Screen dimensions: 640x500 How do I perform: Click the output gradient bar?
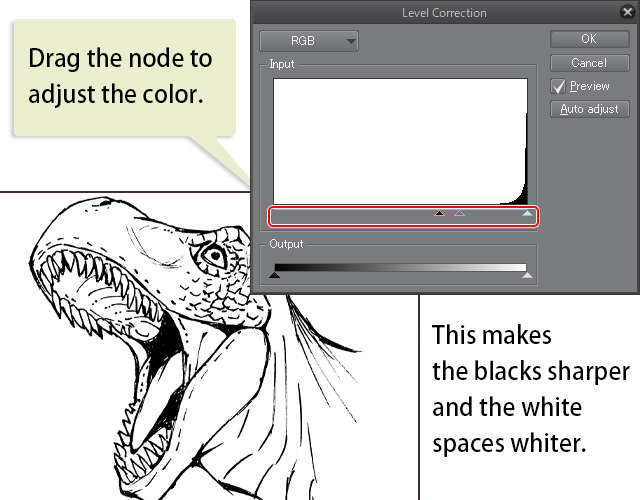coord(400,267)
